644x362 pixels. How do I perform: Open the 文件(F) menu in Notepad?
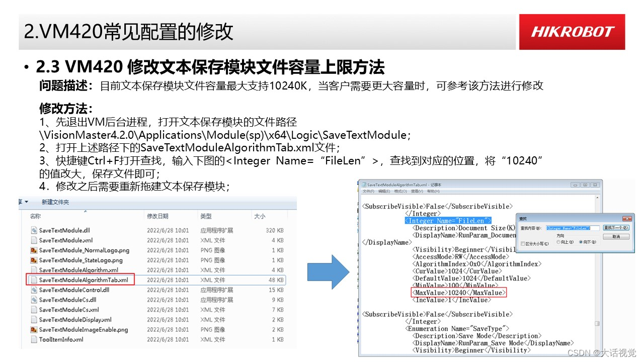pos(369,192)
